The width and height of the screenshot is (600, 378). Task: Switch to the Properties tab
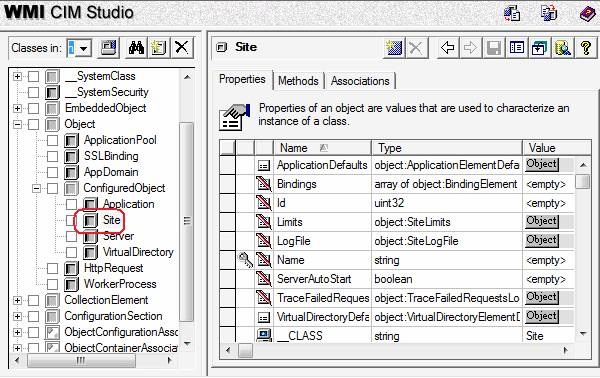242,79
